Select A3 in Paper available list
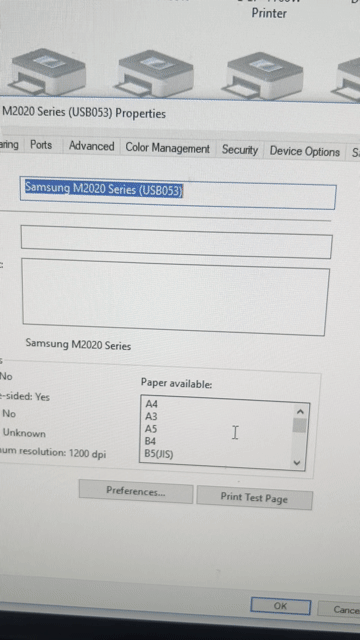Screen dimensions: 360x640 point(151,416)
